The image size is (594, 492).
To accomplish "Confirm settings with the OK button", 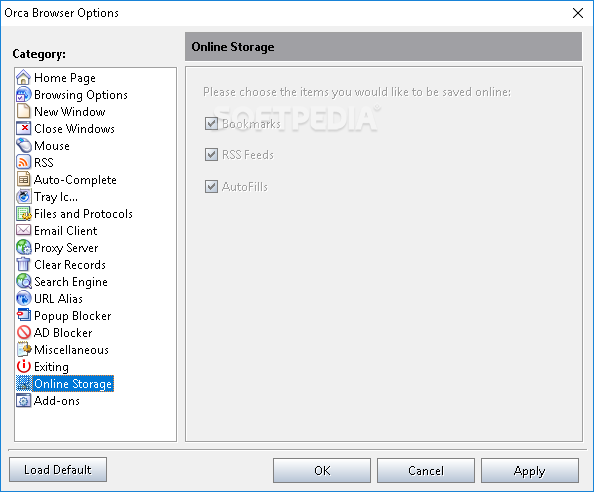I will pyautogui.click(x=322, y=470).
